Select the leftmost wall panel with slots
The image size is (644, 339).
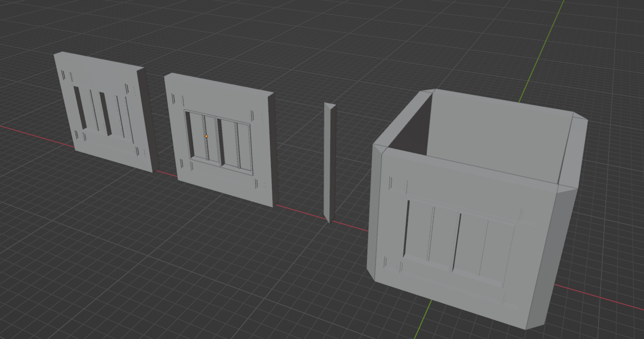coord(105,112)
